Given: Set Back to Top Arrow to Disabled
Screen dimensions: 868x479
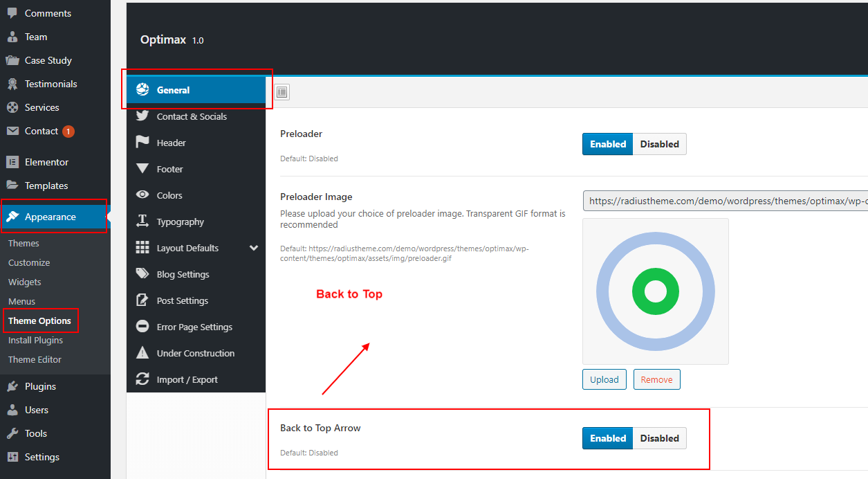Looking at the screenshot, I should [660, 438].
